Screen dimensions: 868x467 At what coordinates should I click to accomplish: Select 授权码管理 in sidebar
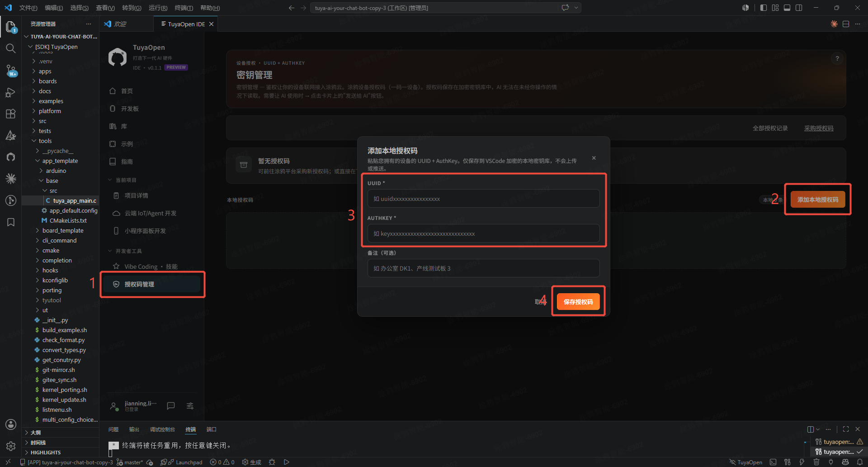point(152,284)
